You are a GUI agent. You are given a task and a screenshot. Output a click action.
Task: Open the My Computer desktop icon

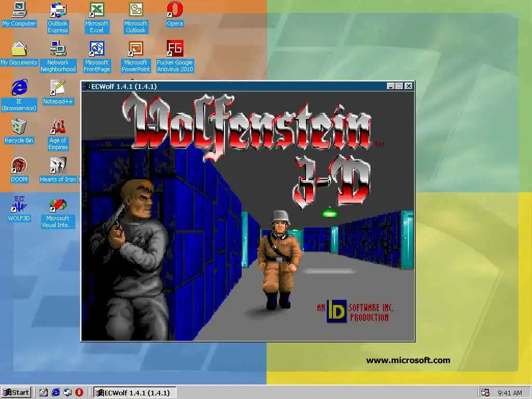pyautogui.click(x=19, y=15)
